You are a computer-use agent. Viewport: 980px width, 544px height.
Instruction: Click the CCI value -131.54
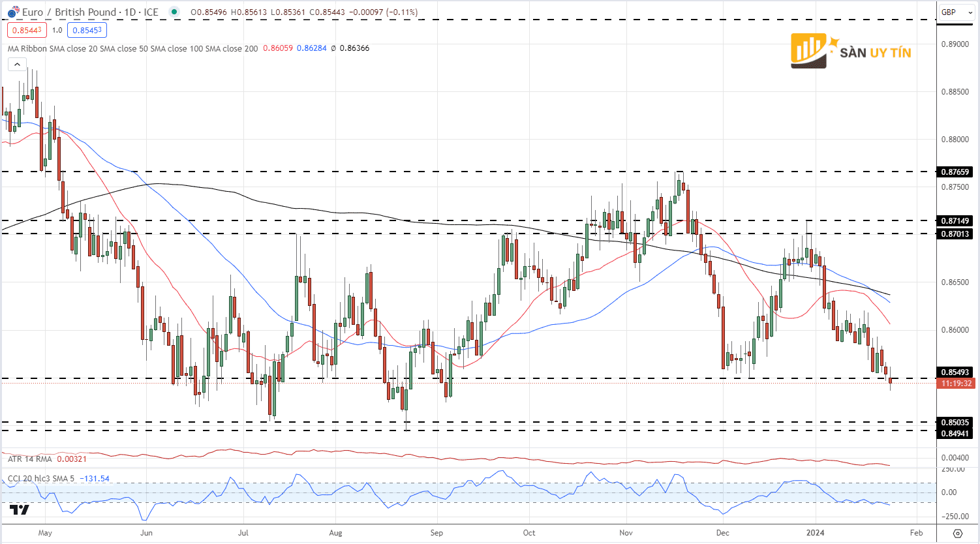[95, 479]
